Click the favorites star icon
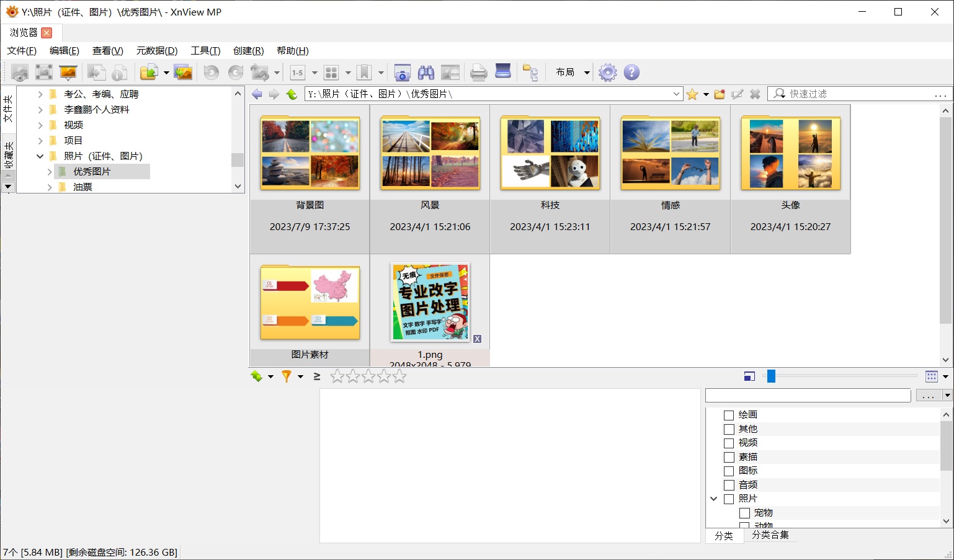 point(692,94)
